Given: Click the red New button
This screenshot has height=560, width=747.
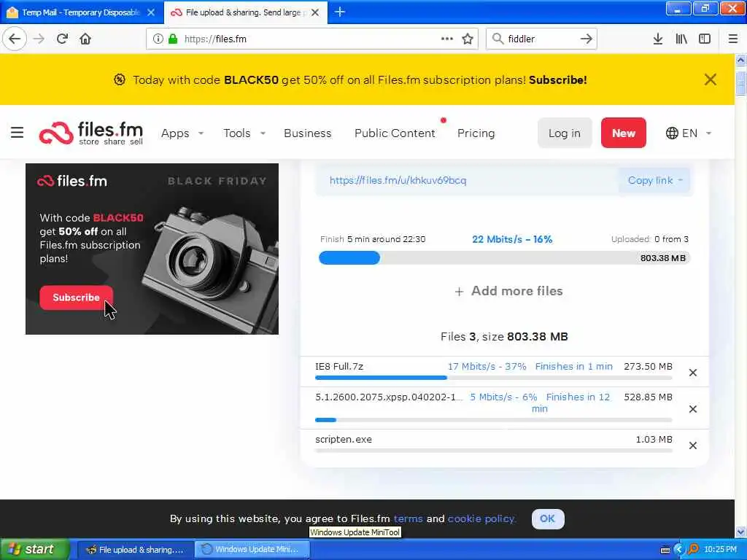Looking at the screenshot, I should tap(623, 133).
